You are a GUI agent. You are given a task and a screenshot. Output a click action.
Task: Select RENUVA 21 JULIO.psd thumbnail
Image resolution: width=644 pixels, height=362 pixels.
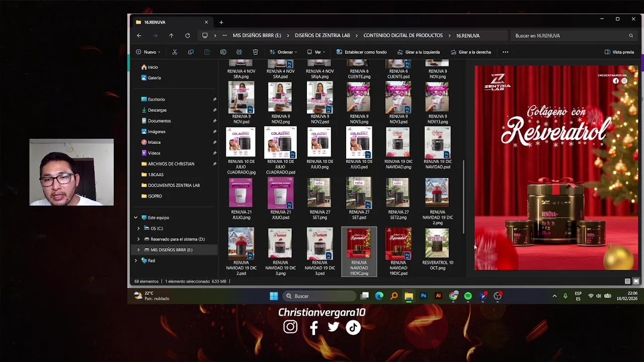pos(280,193)
